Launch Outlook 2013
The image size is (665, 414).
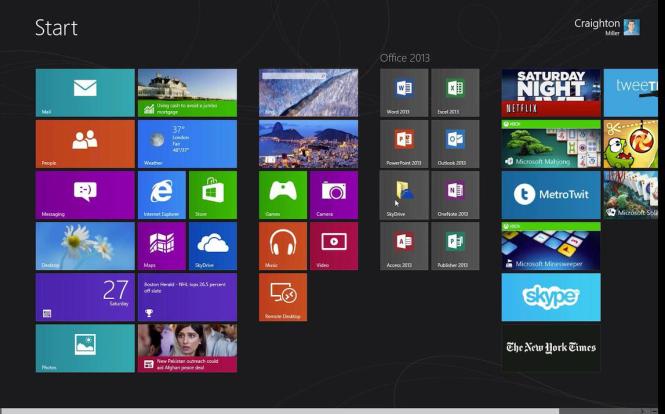(x=455, y=144)
